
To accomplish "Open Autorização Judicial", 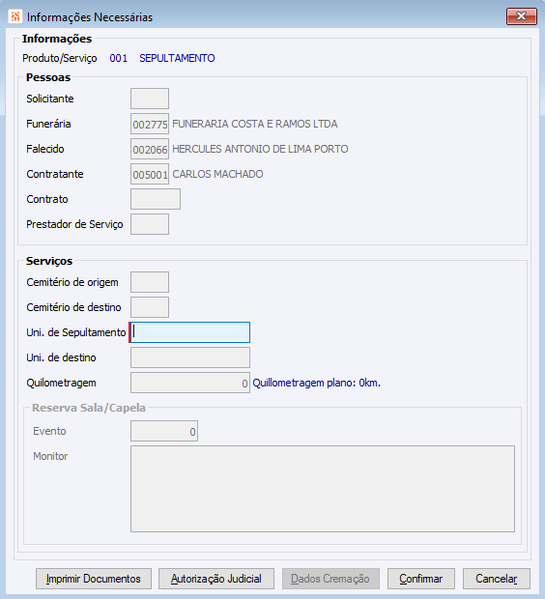I will (x=216, y=579).
